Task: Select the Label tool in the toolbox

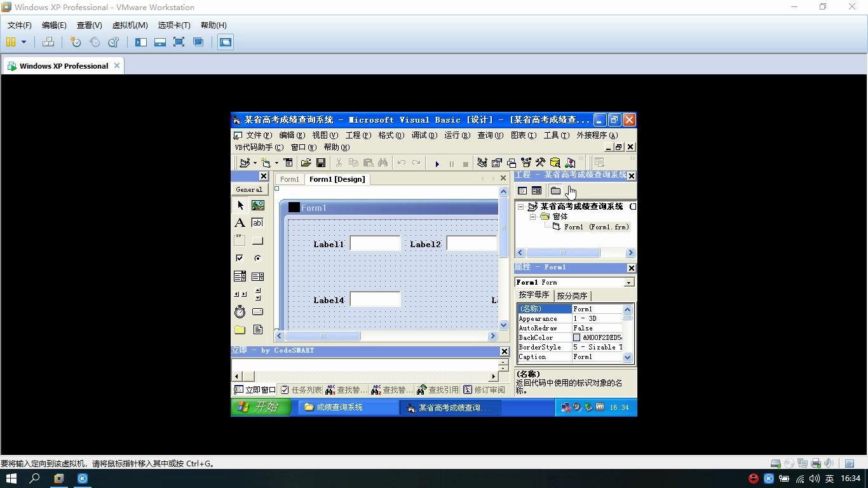Action: [x=240, y=222]
